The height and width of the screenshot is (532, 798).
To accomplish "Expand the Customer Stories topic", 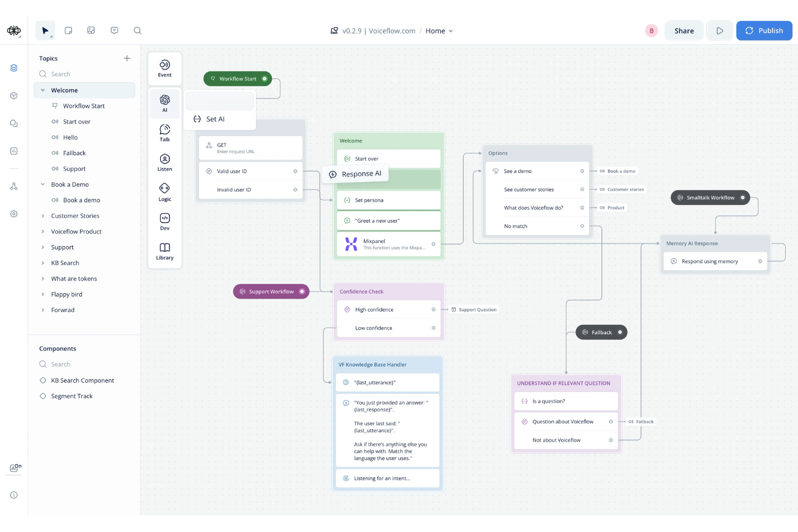I will [x=43, y=216].
